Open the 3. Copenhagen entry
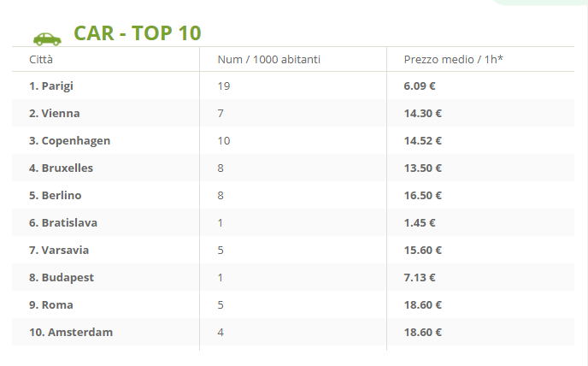The image size is (588, 366). (70, 141)
